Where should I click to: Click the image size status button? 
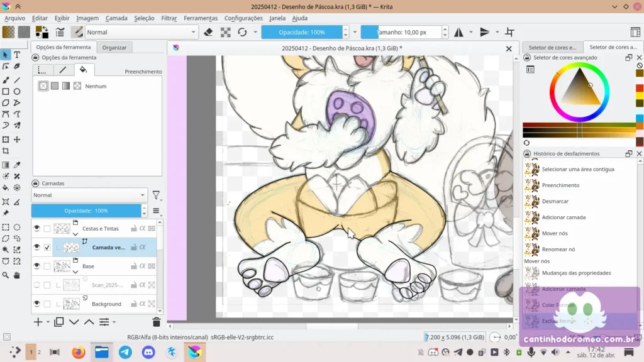455,337
